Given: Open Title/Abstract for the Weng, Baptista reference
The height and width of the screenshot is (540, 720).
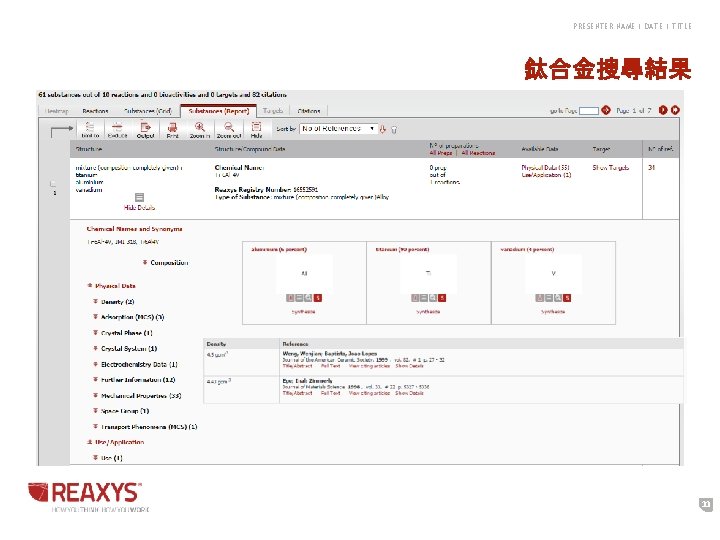Looking at the screenshot, I should (x=298, y=366).
